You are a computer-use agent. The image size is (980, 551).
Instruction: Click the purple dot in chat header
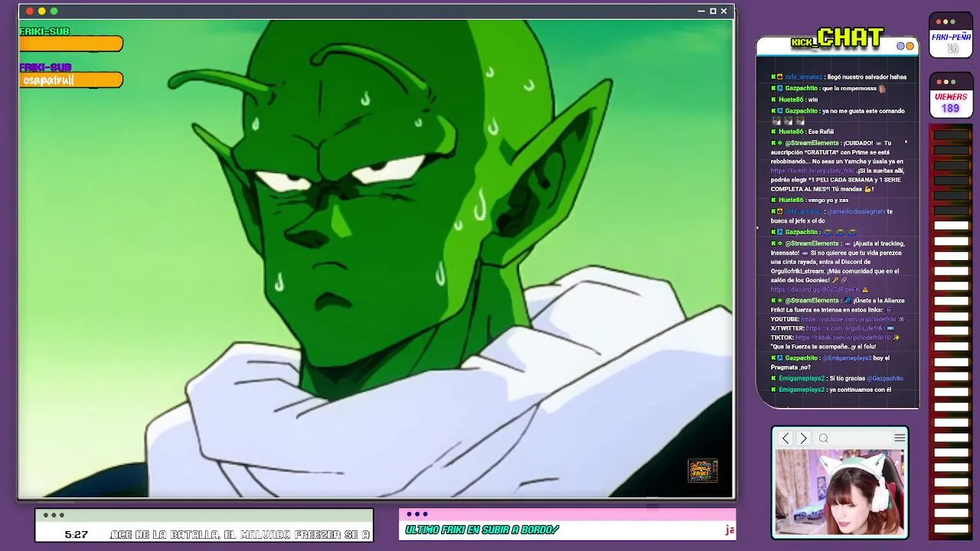click(x=901, y=46)
